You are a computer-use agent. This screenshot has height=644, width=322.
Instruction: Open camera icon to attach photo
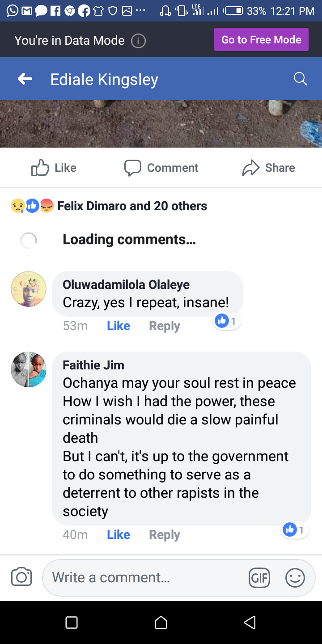(x=21, y=577)
